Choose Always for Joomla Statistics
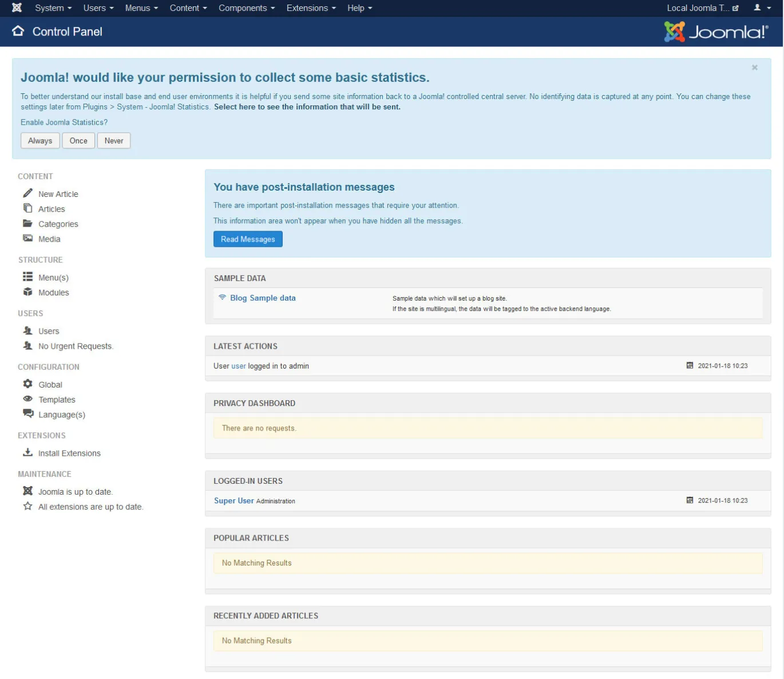Image resolution: width=784 pixels, height=679 pixels. (40, 141)
